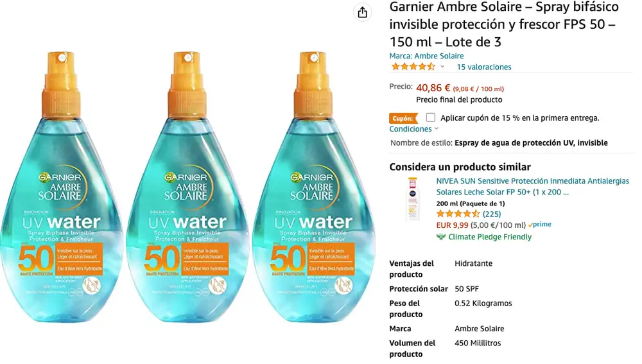The image size is (642, 364).
Task: Click the prime logo badge
Action: (x=541, y=225)
